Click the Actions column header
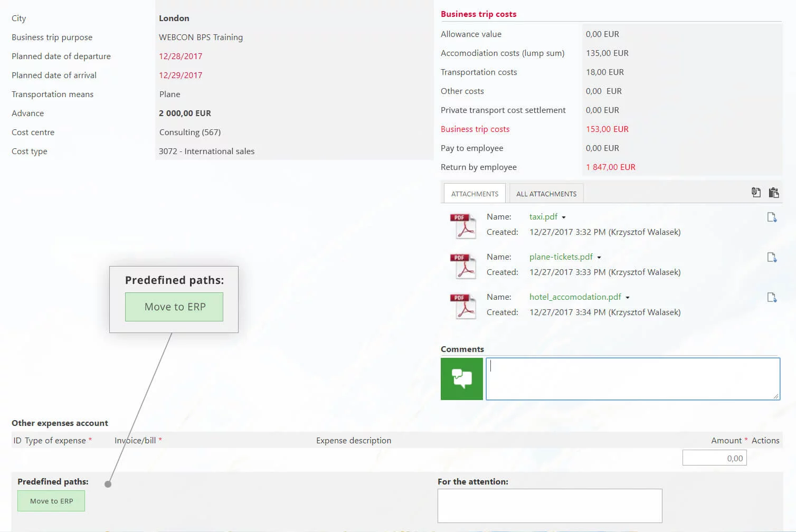 (765, 441)
